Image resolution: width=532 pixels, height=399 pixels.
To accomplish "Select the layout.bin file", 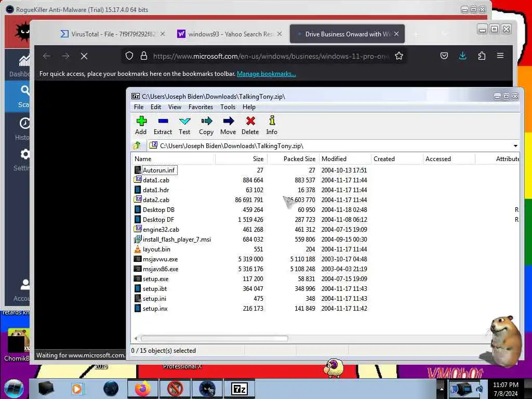I will coord(156,249).
